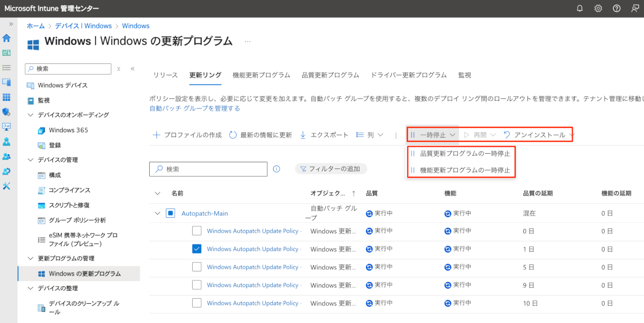The height and width of the screenshot is (323, 644).
Task: Open the Autopatch-Main link
Action: click(x=204, y=213)
